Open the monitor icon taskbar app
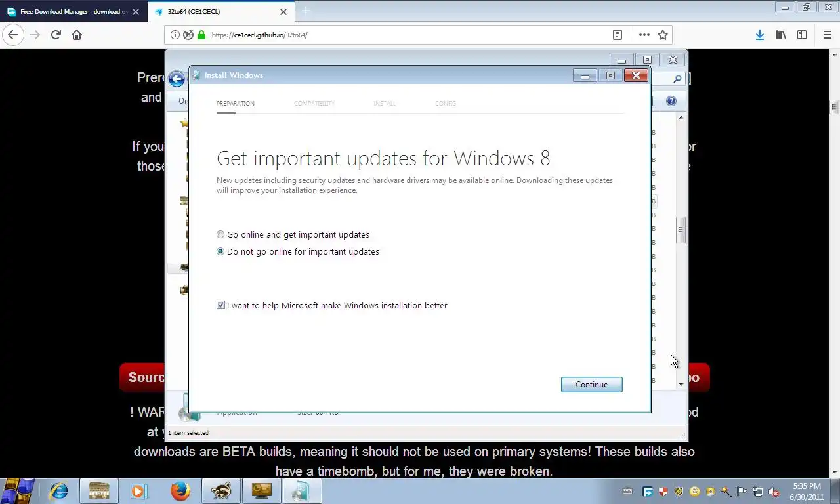 click(x=261, y=490)
